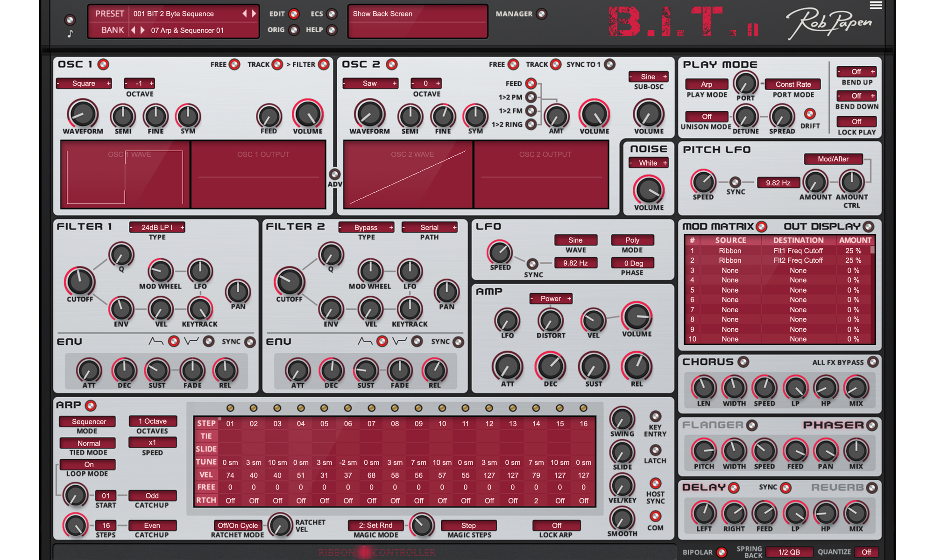Open the hamburger menu next to Rob Papen logo

pos(876,5)
